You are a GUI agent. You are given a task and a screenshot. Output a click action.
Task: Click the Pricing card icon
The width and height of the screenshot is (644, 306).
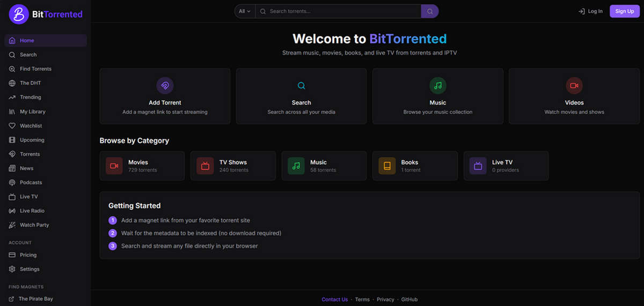[x=12, y=255]
